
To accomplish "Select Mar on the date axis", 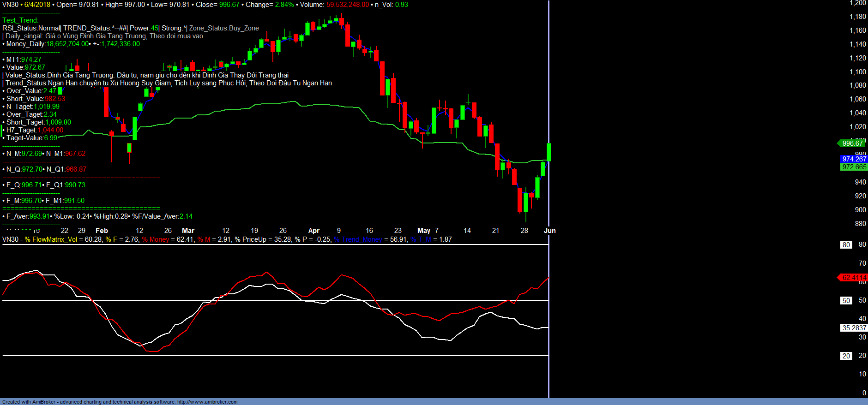I will click(188, 231).
